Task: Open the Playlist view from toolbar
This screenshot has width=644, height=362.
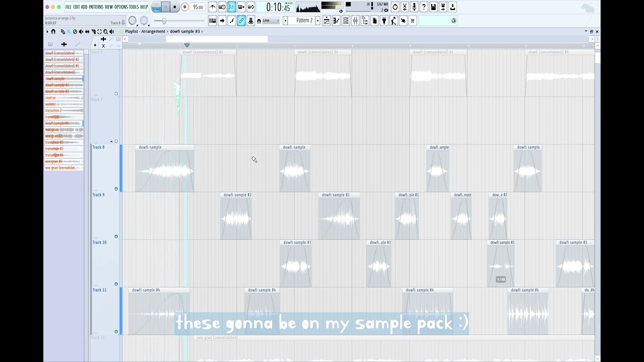Action: (327, 21)
